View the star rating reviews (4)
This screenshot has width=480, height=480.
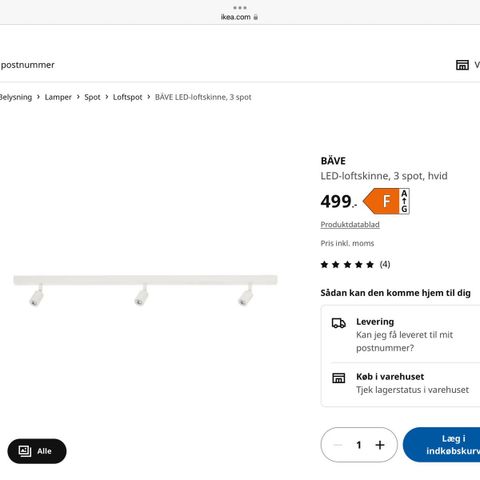pyautogui.click(x=355, y=265)
